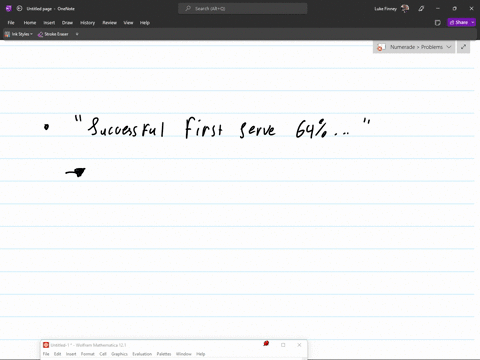Screen dimensions: 480x360
Task: Expand the Share button dropdown arrow
Action: pyautogui.click(x=473, y=22)
